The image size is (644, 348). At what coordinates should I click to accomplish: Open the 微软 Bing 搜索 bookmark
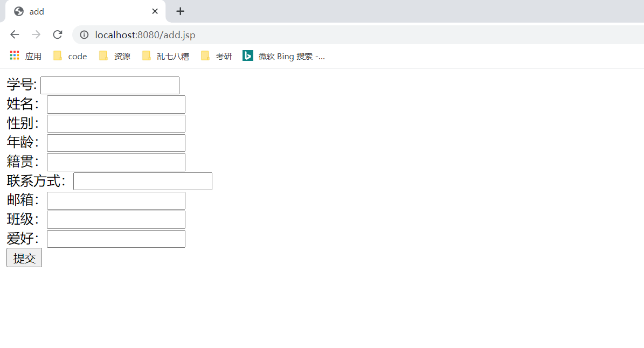click(x=284, y=56)
